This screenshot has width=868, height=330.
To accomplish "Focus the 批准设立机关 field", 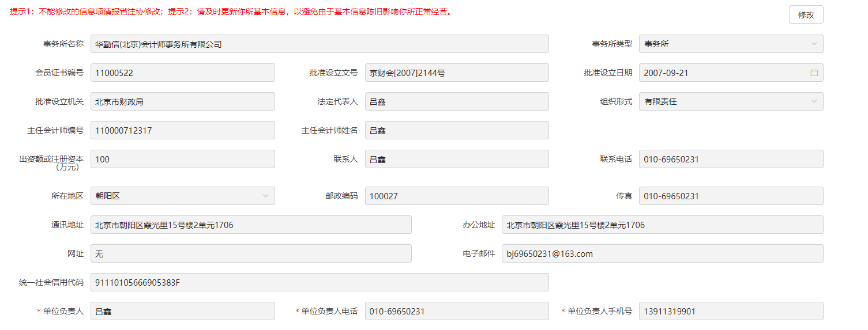I will coord(182,101).
